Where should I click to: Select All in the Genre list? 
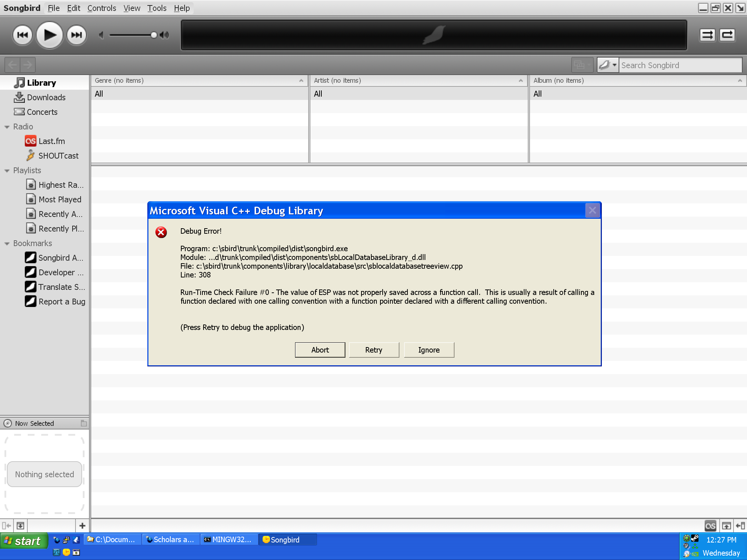pos(200,94)
